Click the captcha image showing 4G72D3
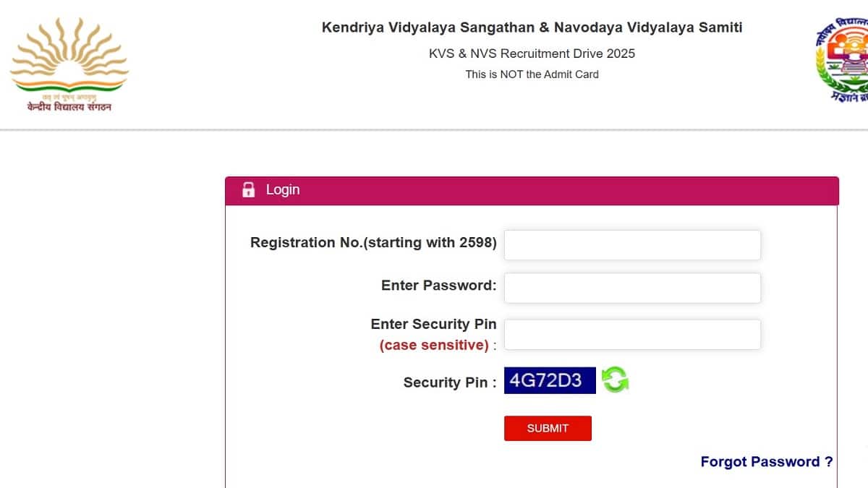Viewport: 868px width, 488px height. (550, 380)
